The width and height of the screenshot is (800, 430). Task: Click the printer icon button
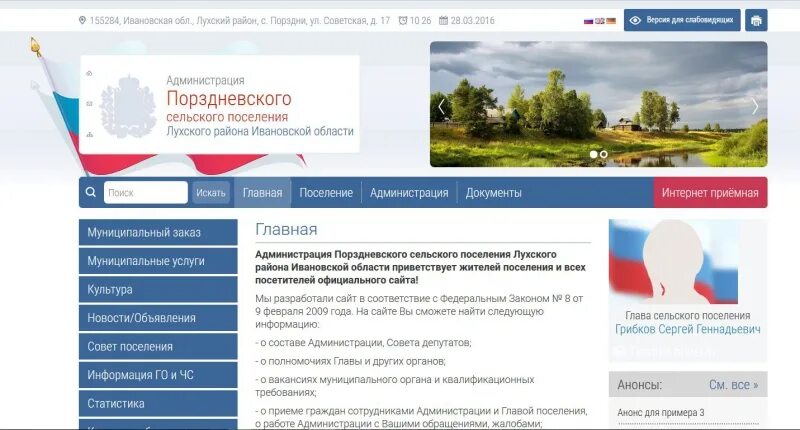point(756,20)
